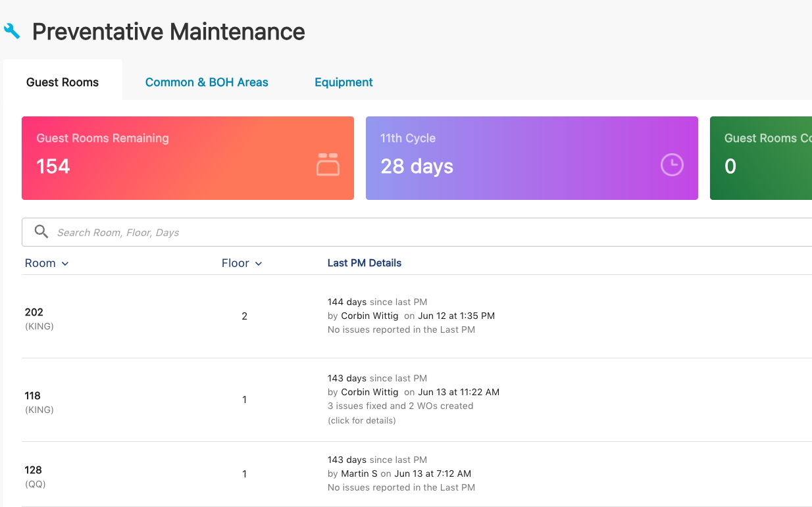Open room 128 row
The image size is (812, 507).
33,470
